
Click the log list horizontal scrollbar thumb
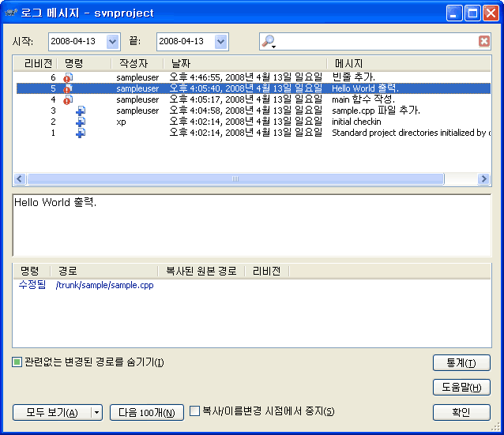(235, 179)
